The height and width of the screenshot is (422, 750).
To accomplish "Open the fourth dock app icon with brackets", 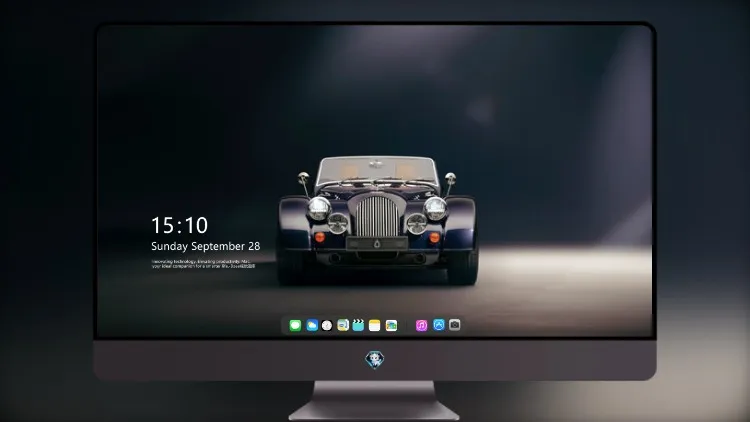I will pyautogui.click(x=343, y=326).
